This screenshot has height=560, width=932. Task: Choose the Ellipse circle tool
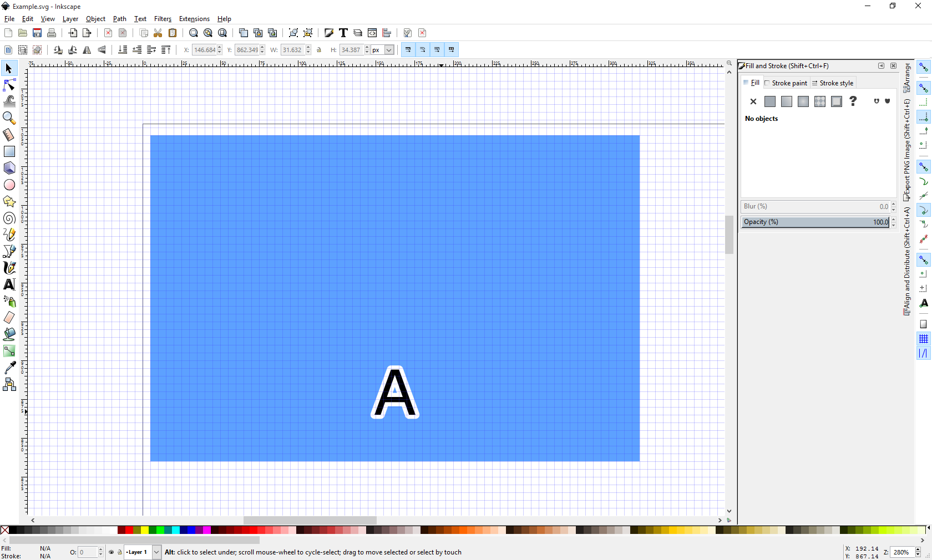(x=9, y=185)
